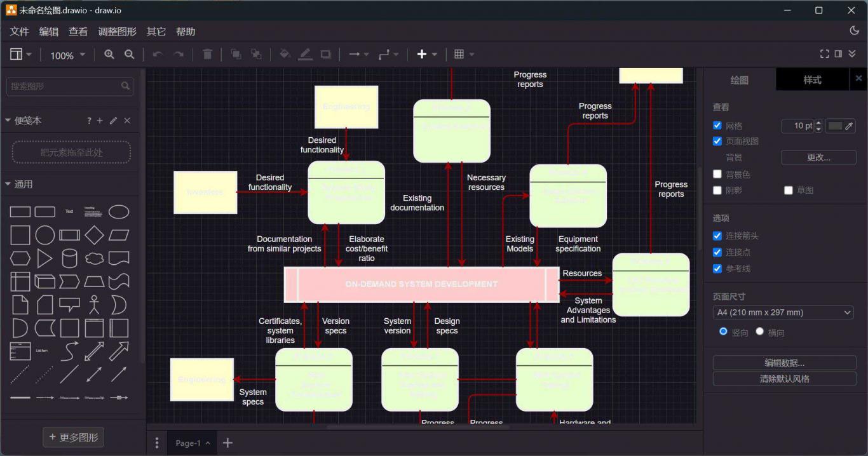868x456 pixels.
Task: Click the grid color swatch
Action: (x=835, y=126)
